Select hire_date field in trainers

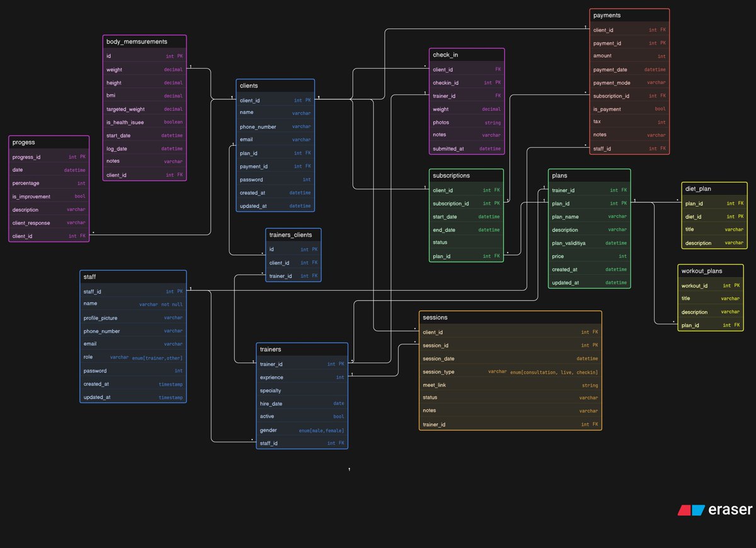point(302,404)
